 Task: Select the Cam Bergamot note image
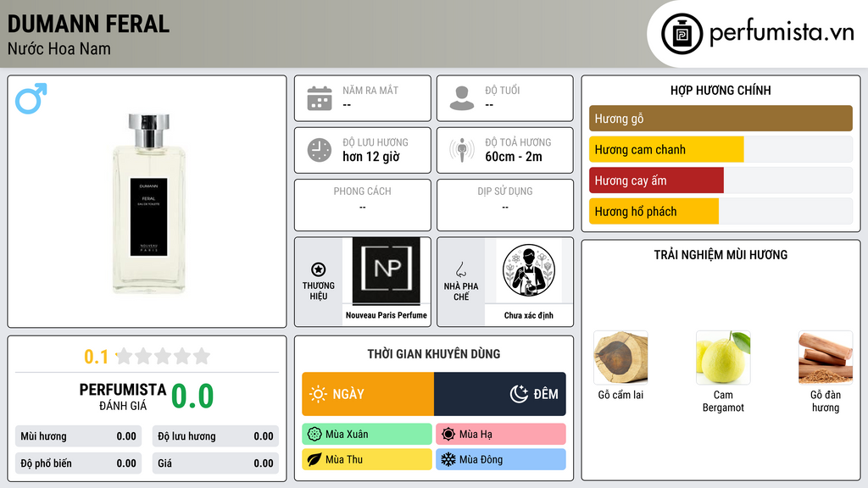click(723, 358)
